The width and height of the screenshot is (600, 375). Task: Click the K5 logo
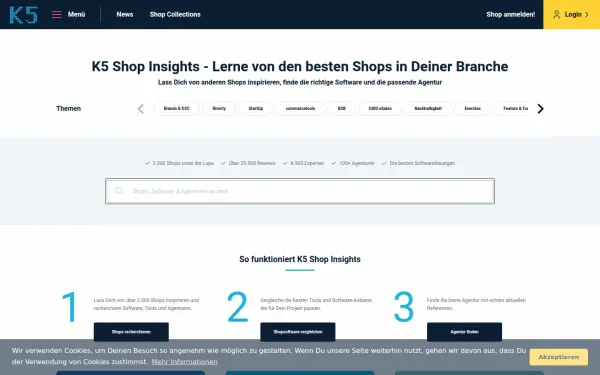click(x=23, y=15)
